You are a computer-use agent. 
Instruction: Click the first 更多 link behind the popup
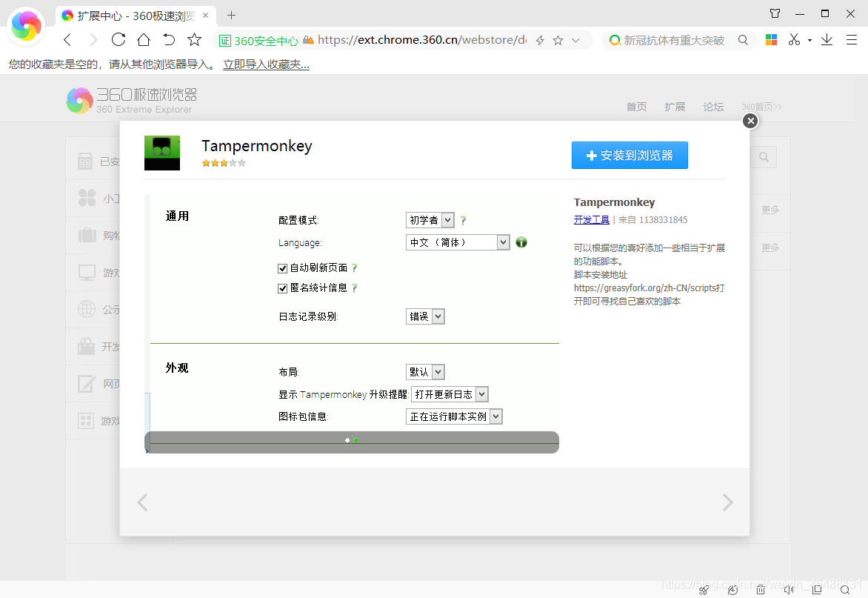(x=770, y=210)
